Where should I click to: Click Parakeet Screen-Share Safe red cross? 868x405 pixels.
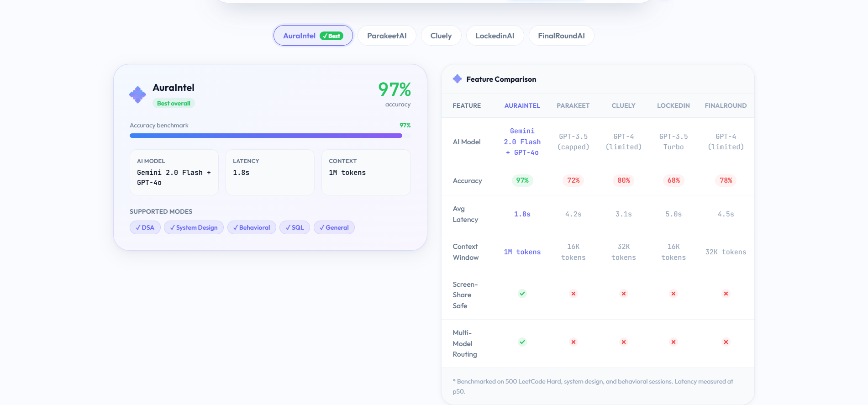coord(573,294)
